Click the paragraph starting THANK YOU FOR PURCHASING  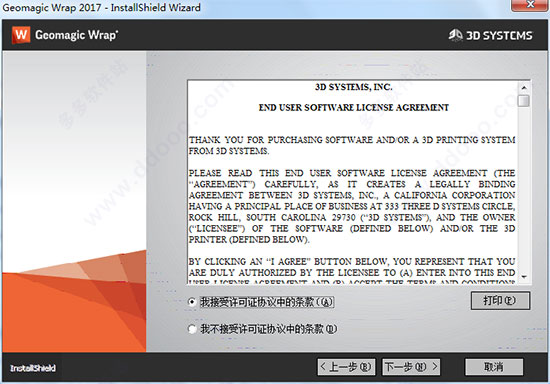(x=352, y=146)
